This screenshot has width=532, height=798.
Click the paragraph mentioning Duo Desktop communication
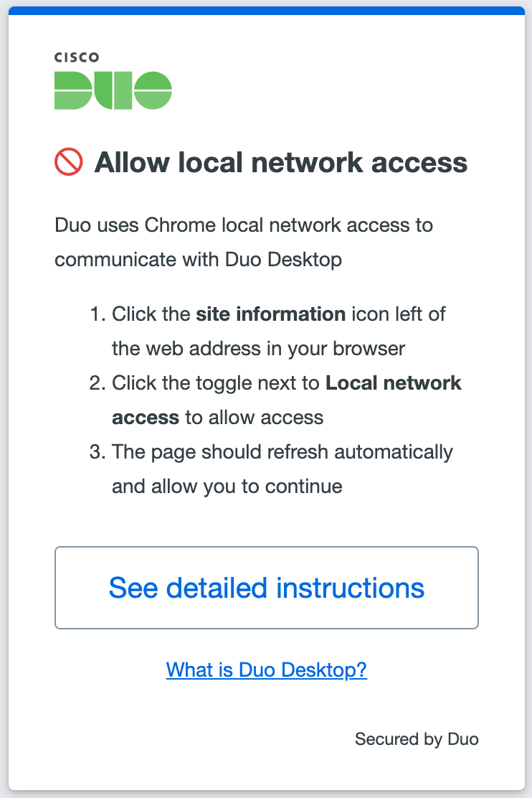pos(244,243)
